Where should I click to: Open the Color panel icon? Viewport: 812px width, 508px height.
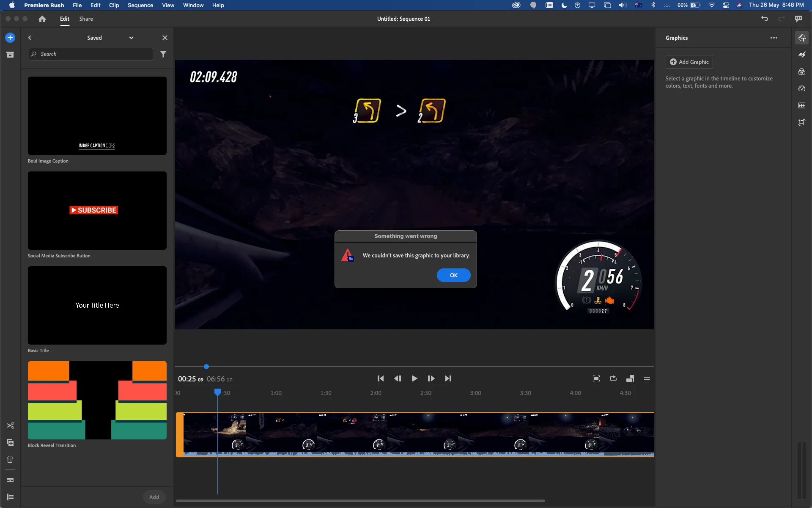coord(802,72)
